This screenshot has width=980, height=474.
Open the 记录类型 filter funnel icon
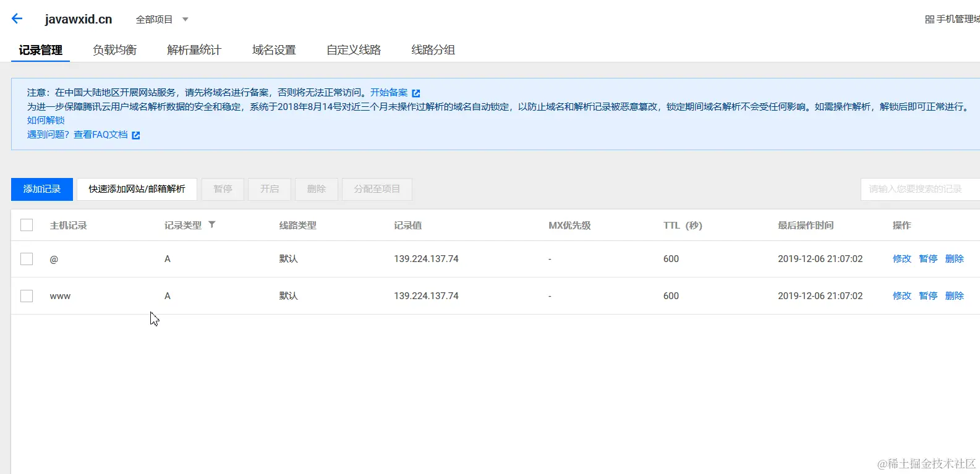pos(212,225)
